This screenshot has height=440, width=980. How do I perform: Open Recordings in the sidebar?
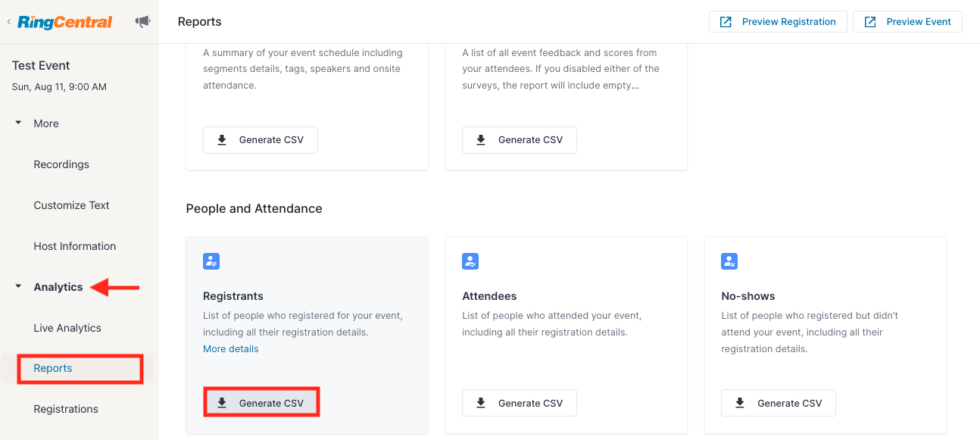pyautogui.click(x=61, y=164)
